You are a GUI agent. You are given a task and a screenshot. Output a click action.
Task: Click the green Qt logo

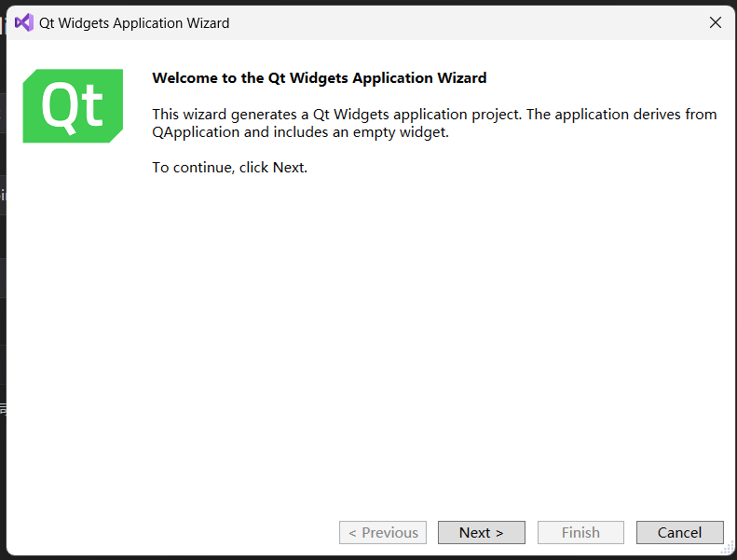click(73, 106)
